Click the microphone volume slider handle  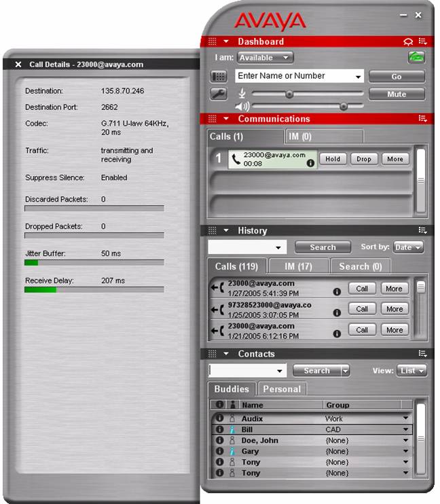click(x=289, y=94)
